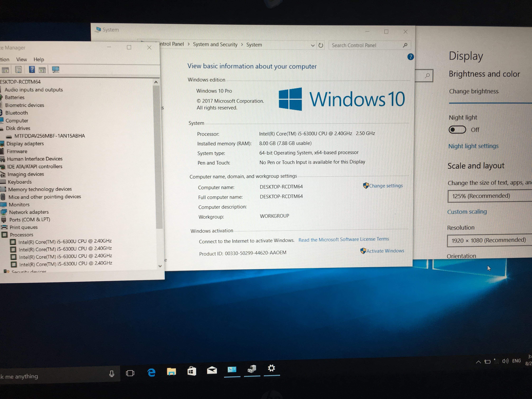The image size is (532, 399).
Task: Open the 1920 × 1080 resolution dropdown
Action: tap(489, 240)
